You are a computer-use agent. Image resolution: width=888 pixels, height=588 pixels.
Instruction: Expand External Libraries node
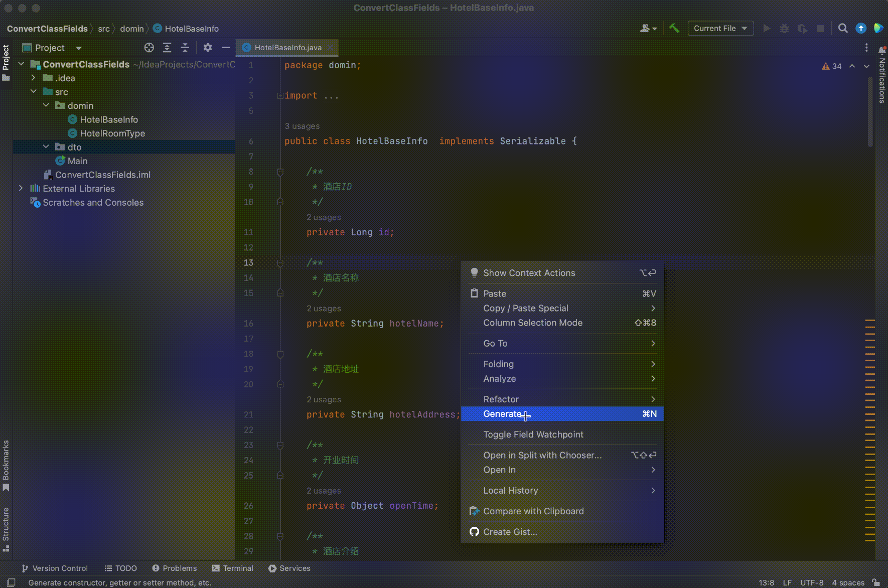coord(21,189)
